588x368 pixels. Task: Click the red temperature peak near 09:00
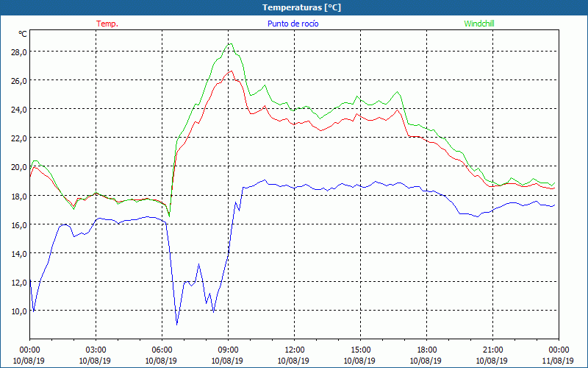(231, 71)
